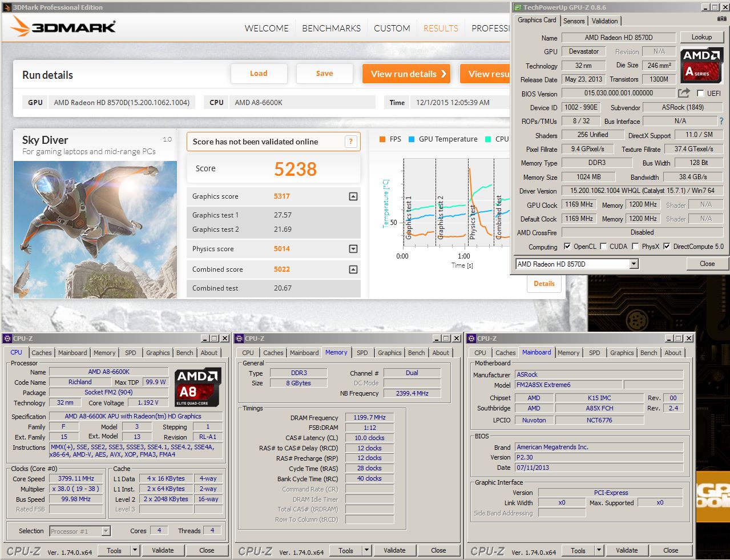Screen dimensions: 730x560
Task: Switch to Sensors tab in GPU-Z
Action: click(574, 21)
